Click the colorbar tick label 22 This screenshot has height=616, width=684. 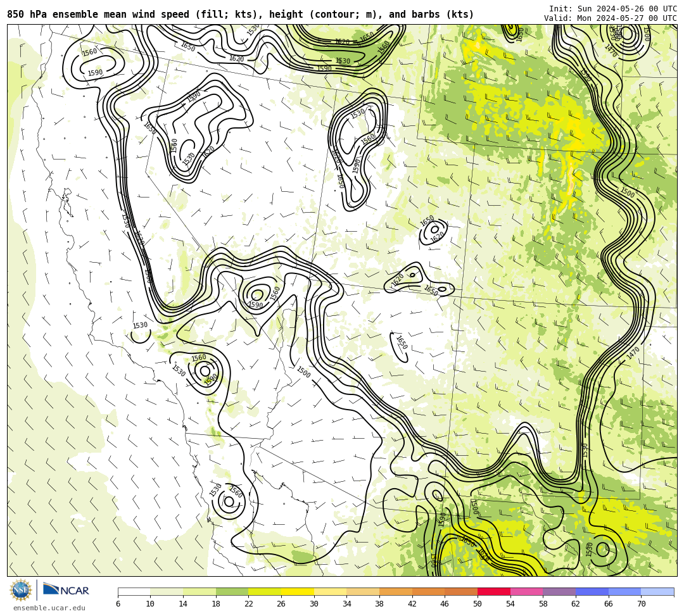(248, 604)
